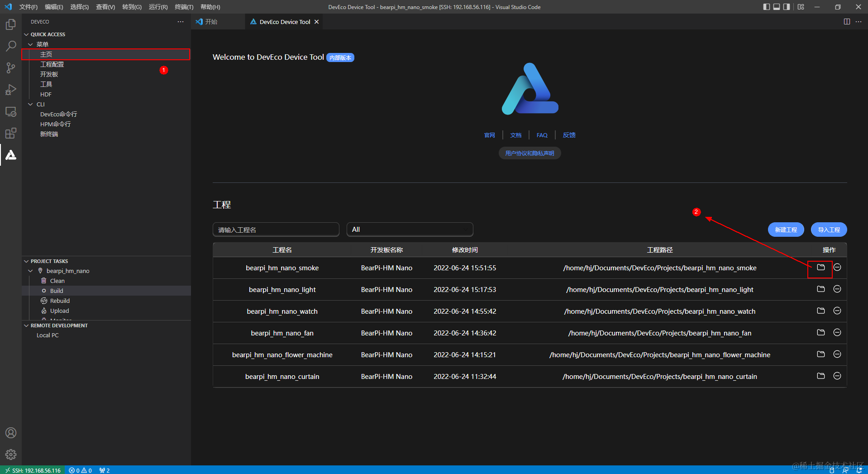Split the editor to the right

(x=847, y=22)
